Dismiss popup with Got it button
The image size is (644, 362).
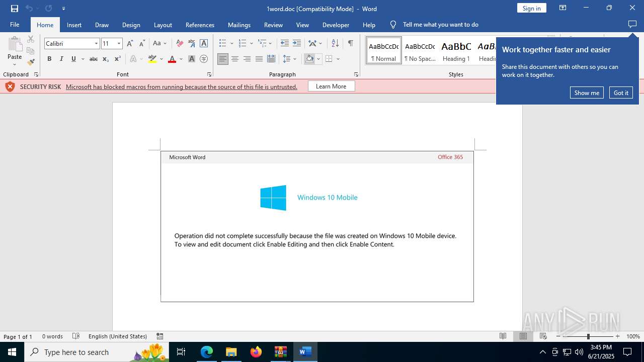621,93
